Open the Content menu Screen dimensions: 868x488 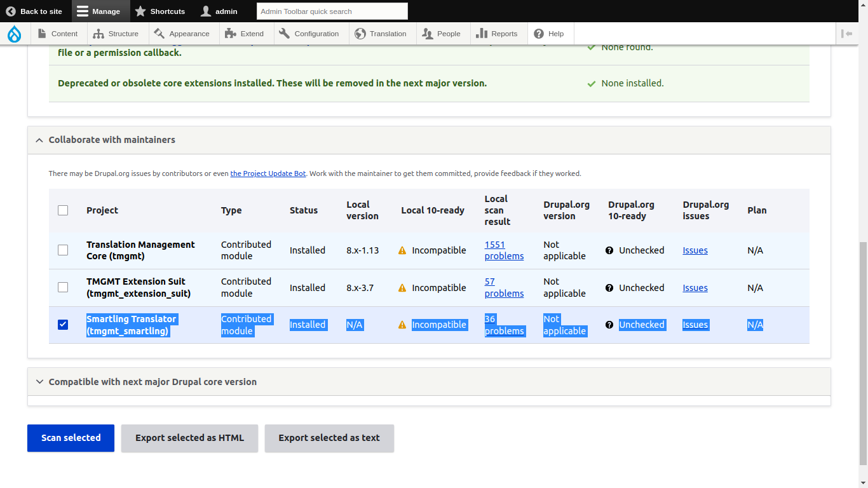58,34
